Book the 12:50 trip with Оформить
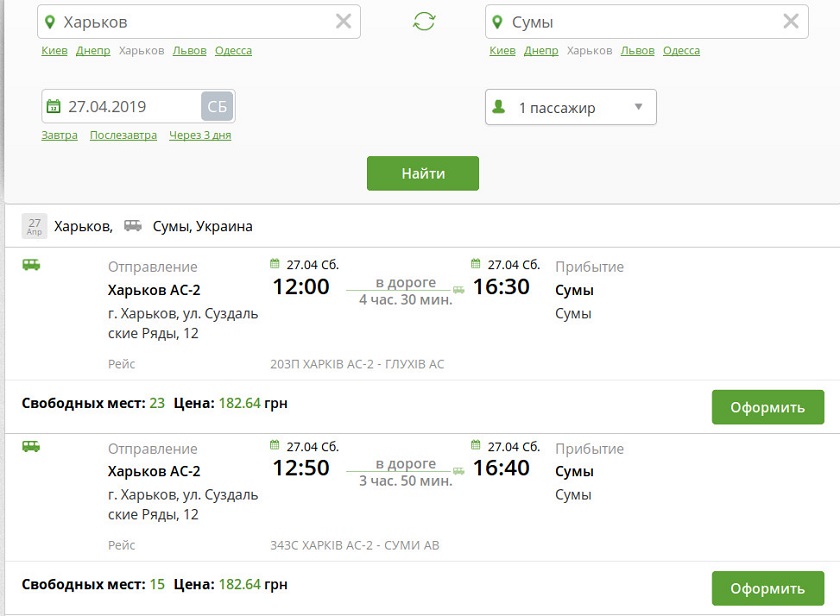Screen dimensions: 840x616 tap(767, 588)
